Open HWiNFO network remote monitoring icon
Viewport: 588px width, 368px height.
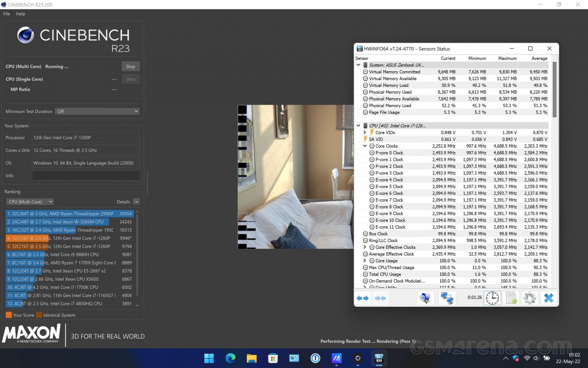pos(447,298)
